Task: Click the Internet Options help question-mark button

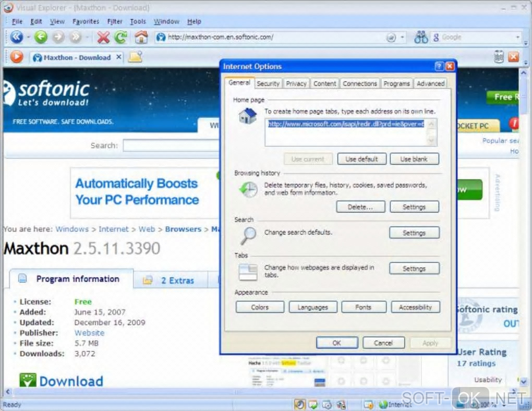Action: coord(439,66)
